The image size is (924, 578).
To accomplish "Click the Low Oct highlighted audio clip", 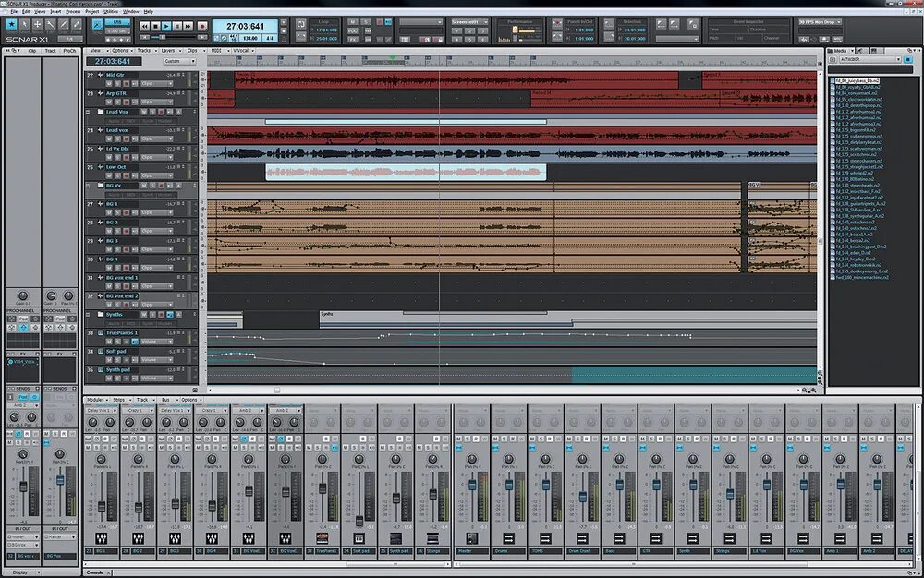I will click(x=406, y=173).
